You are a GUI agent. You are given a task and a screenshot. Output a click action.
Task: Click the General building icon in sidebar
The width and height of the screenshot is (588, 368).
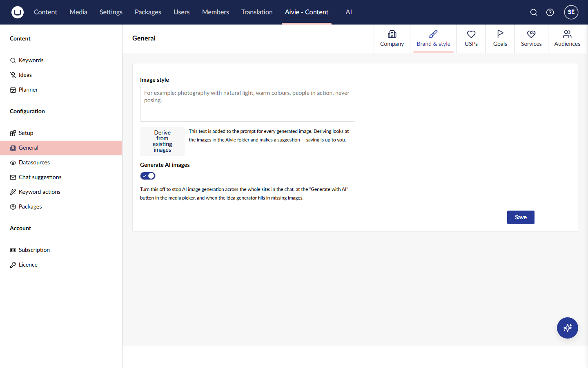tap(13, 148)
